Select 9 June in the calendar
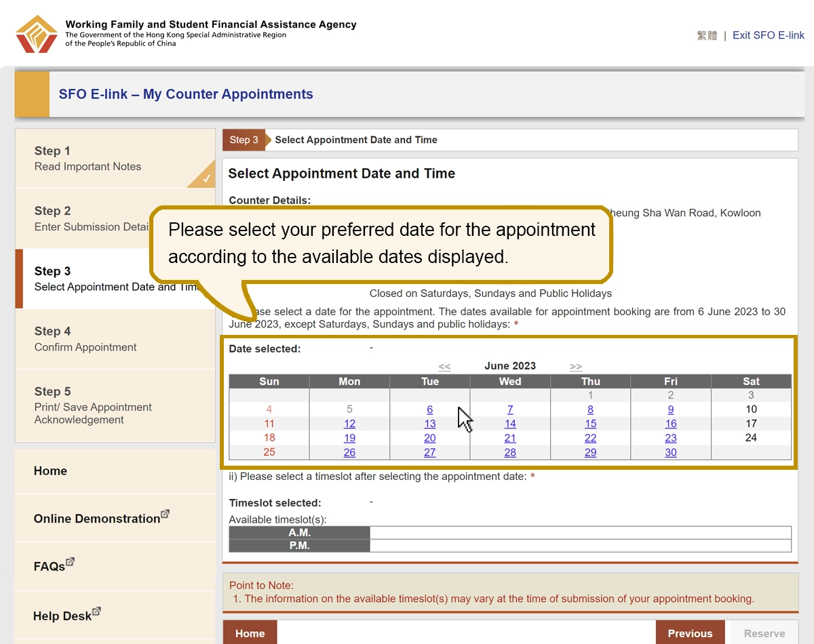Screen dimensions: 814x644 tap(671, 409)
